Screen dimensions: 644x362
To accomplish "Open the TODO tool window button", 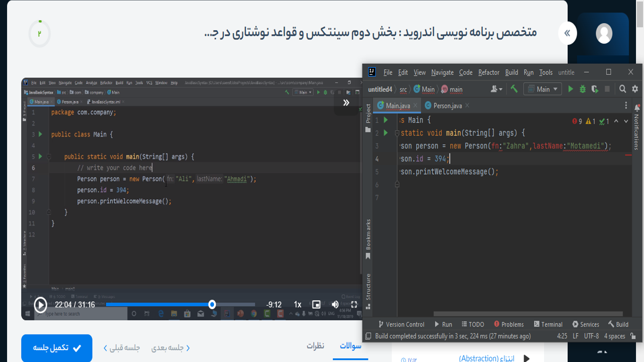I will tap(473, 324).
